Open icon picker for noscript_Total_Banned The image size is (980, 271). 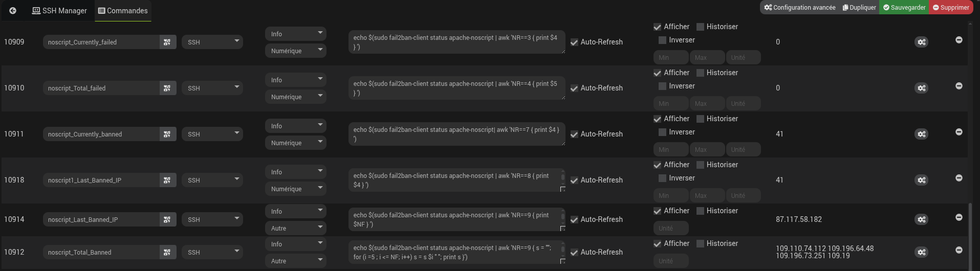tap(167, 252)
